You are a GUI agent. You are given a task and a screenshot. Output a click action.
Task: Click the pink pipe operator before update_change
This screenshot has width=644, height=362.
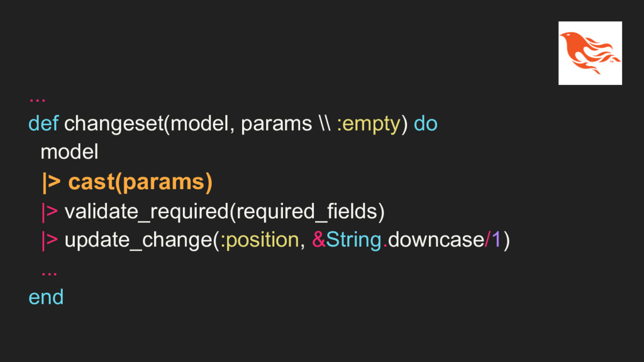[50, 241]
